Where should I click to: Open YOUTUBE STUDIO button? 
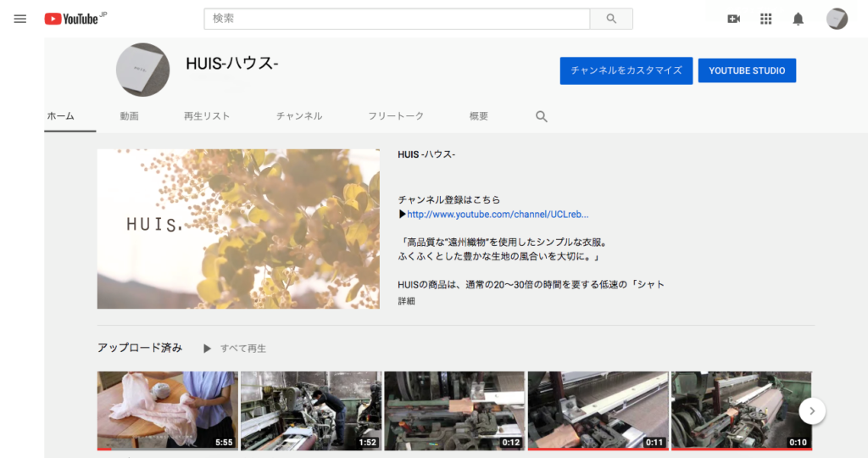[x=747, y=70]
